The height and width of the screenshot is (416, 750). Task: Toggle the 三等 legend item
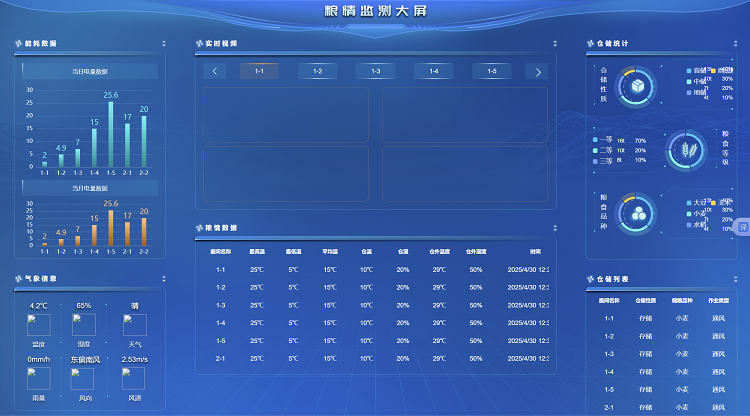[x=604, y=160]
